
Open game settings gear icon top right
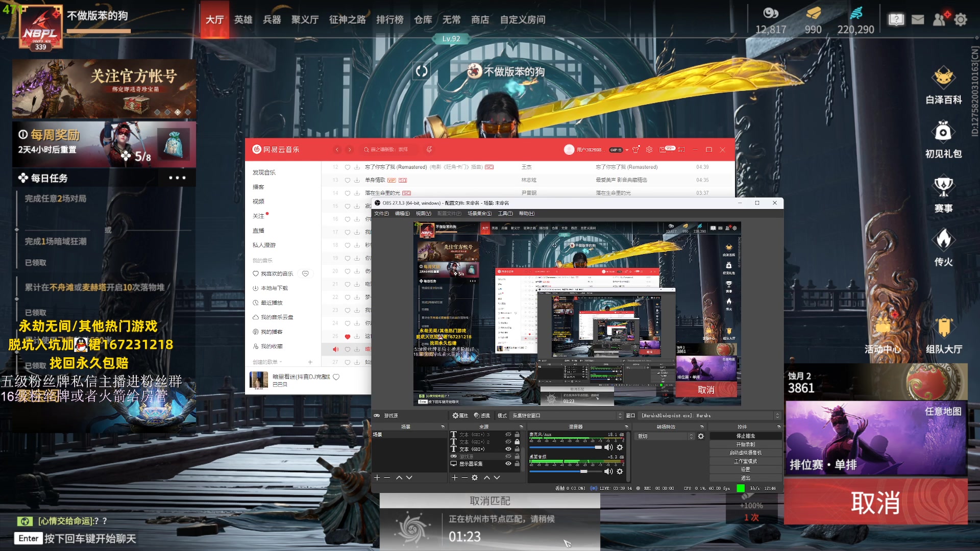tap(961, 19)
